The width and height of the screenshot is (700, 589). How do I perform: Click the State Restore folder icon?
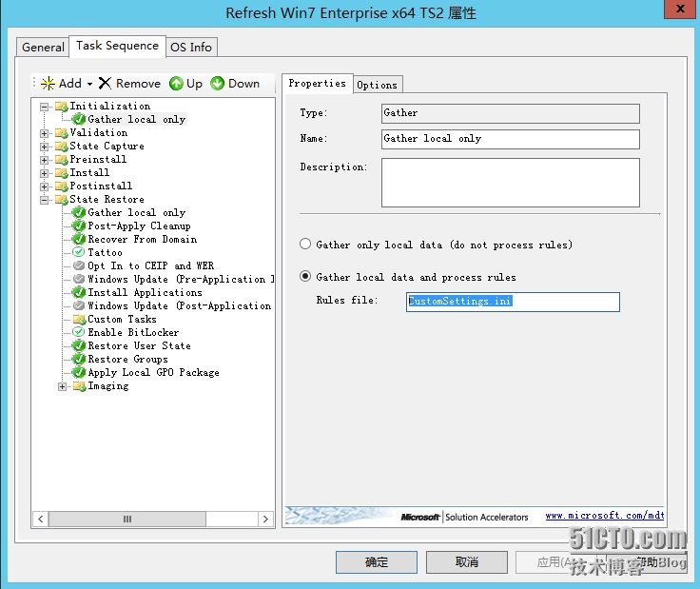(x=61, y=200)
